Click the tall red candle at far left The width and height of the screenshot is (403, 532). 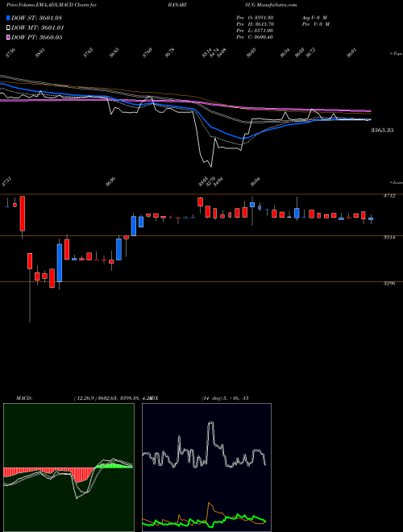pos(23,214)
